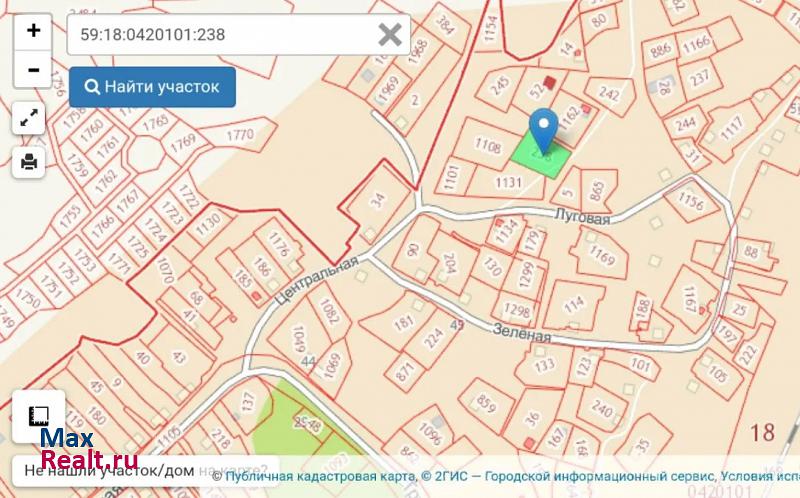Screen dimensions: 800x498
Task: Toggle fullscreen map with arrows icon
Action: coord(29,118)
